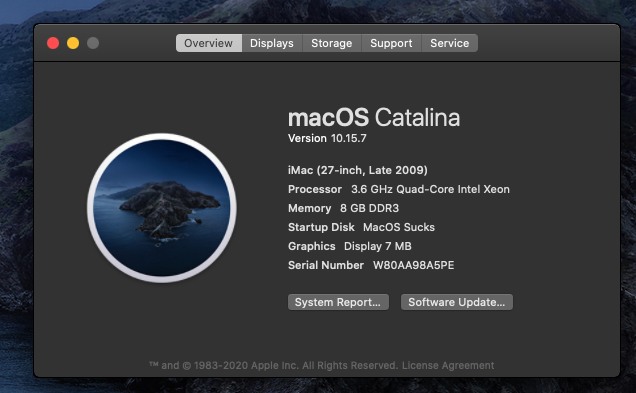The height and width of the screenshot is (393, 636).
Task: Open the Storage tab
Action: 332,43
